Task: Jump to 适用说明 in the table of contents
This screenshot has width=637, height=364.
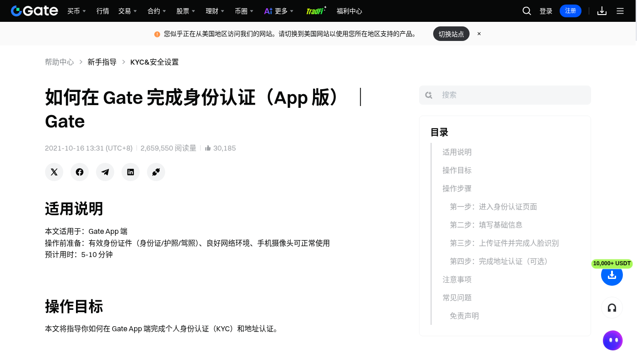Action: 457,152
